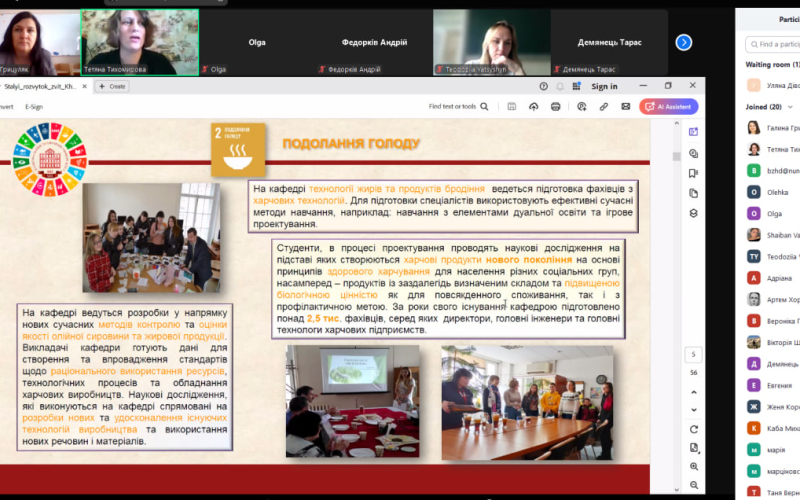Click the goal 2 zero hunger icon
Screen dimensions: 800x500
pos(238,149)
